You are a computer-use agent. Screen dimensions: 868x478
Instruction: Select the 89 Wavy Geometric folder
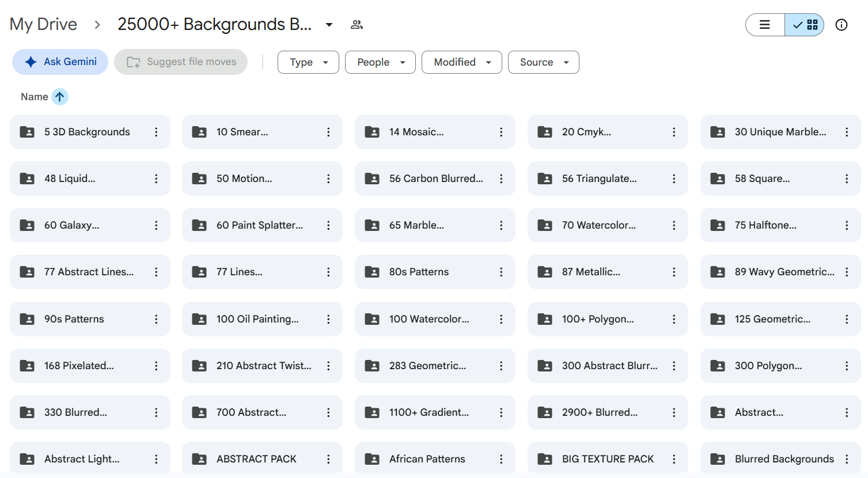click(x=780, y=272)
